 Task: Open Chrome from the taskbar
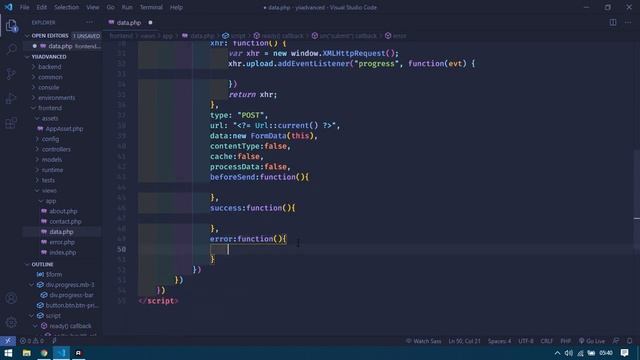coord(44,353)
